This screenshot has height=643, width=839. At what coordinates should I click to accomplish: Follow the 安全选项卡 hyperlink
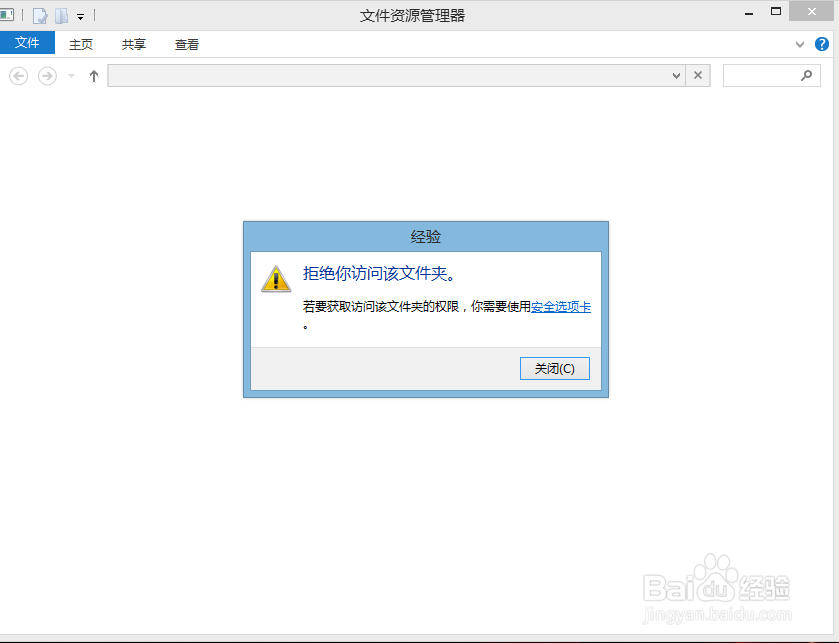(560, 307)
